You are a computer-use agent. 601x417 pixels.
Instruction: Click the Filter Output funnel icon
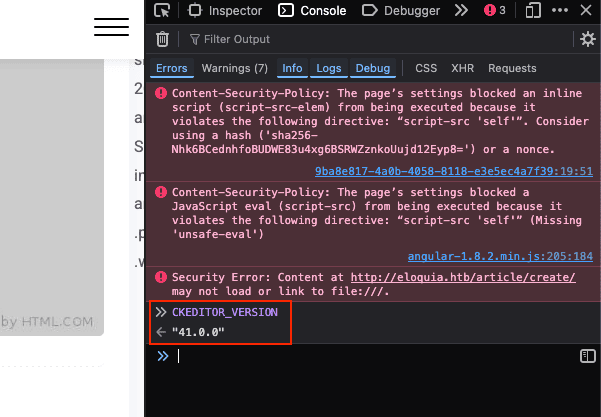tap(195, 39)
